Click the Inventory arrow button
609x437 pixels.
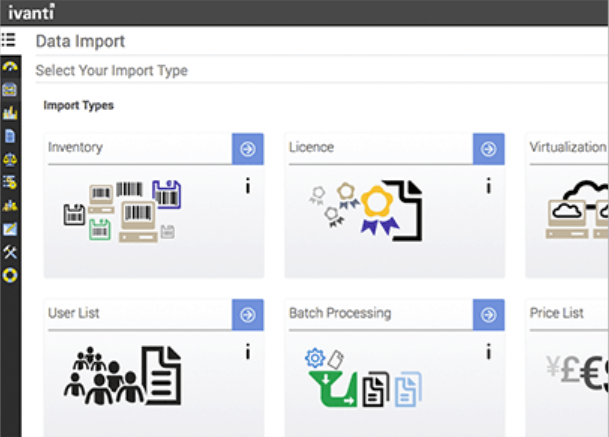[x=248, y=148]
